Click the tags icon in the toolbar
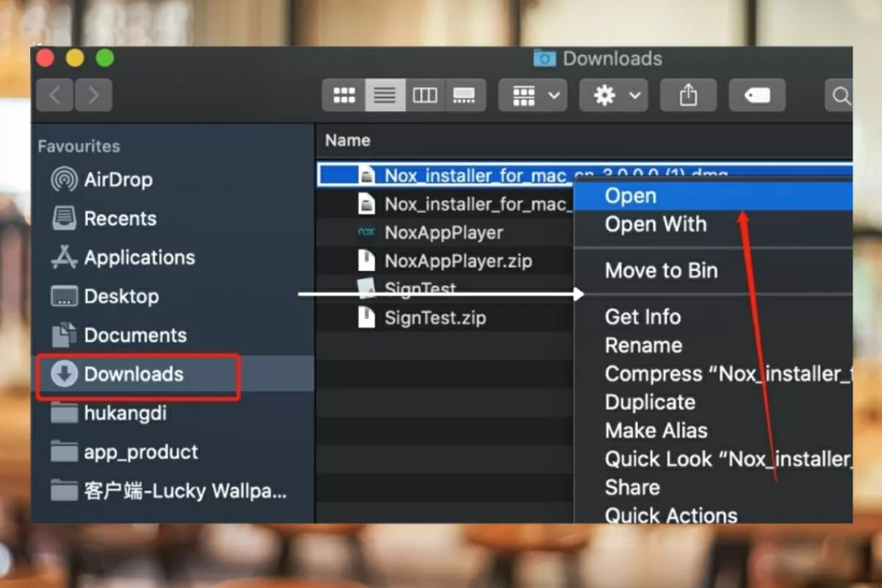The height and width of the screenshot is (588, 882). tap(756, 95)
